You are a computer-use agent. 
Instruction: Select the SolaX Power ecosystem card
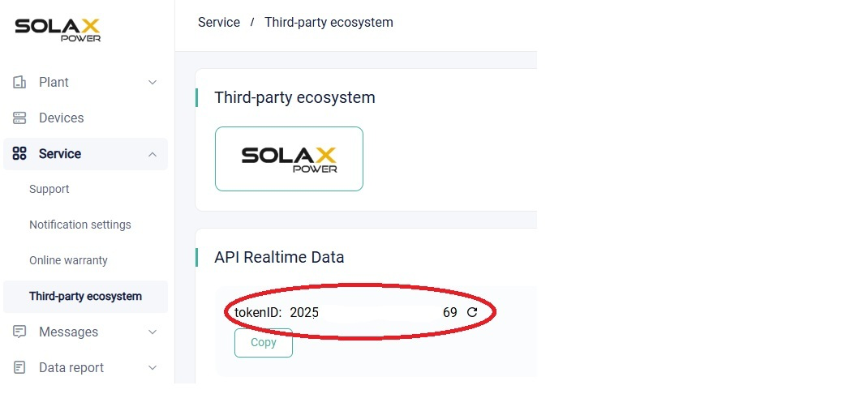click(289, 159)
